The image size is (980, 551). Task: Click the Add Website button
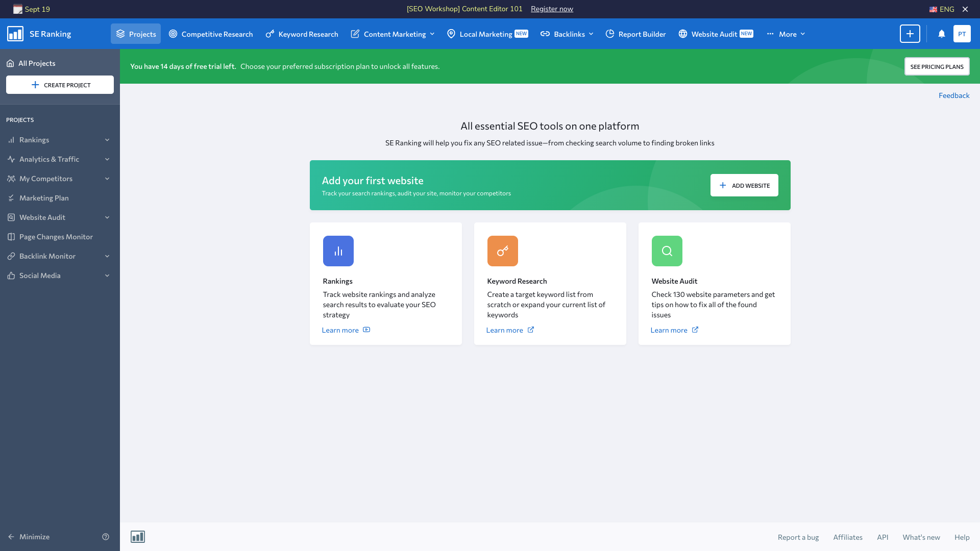744,186
